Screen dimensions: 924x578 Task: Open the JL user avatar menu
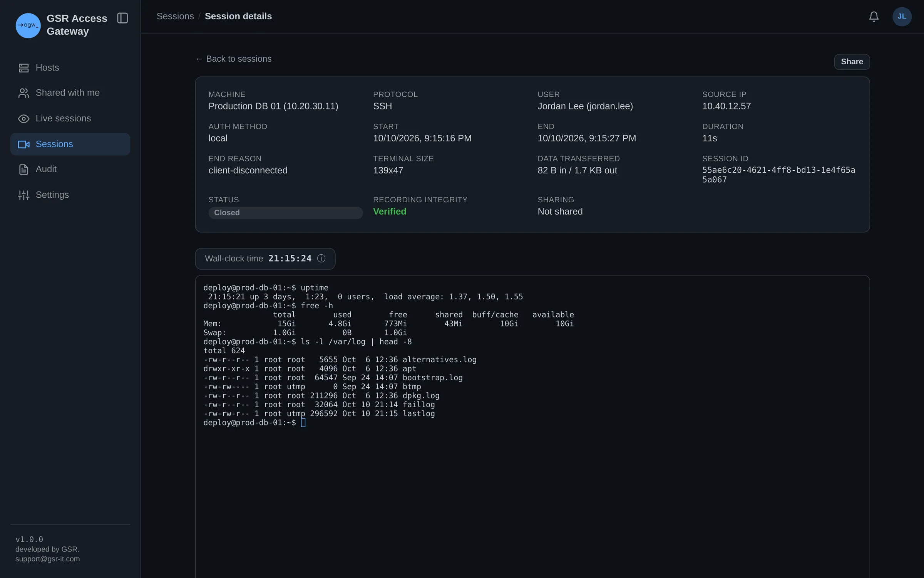(x=902, y=17)
